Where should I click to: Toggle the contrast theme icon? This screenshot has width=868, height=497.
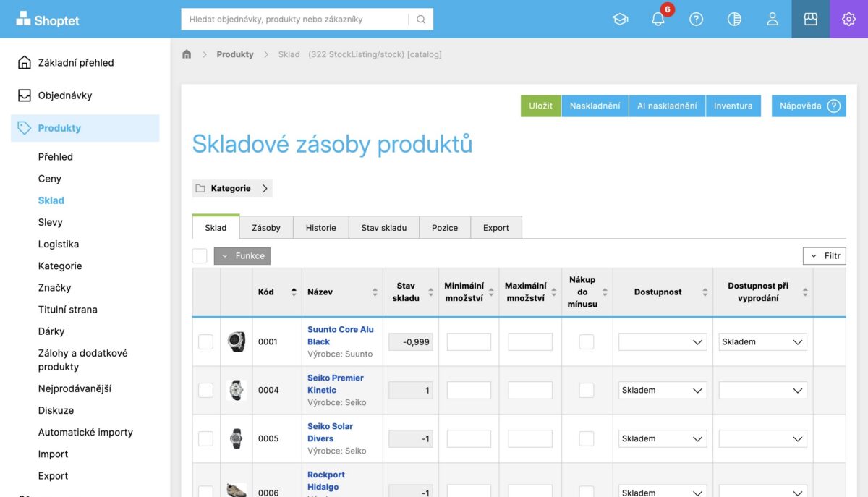734,20
